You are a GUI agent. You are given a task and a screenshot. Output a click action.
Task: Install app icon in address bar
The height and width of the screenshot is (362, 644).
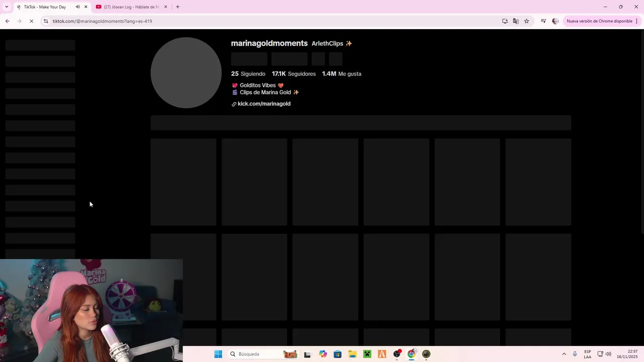pyautogui.click(x=505, y=21)
